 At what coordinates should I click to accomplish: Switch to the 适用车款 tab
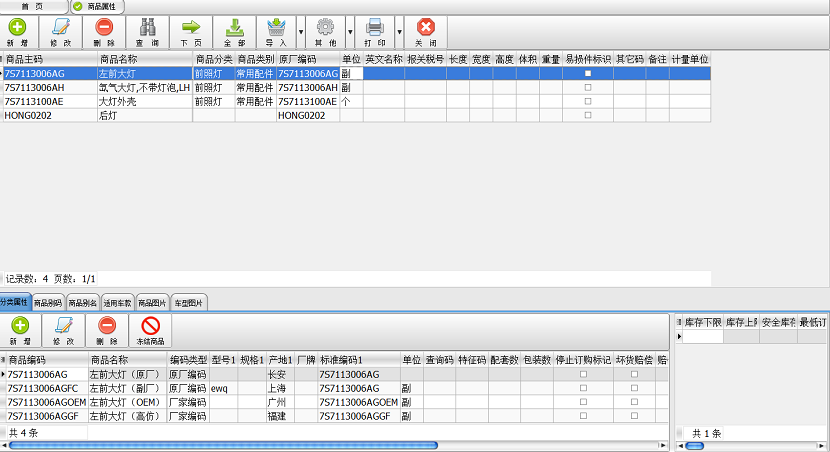click(x=118, y=302)
